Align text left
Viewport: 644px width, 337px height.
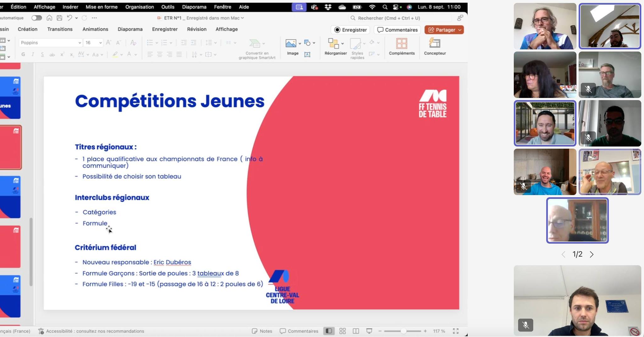coord(150,54)
